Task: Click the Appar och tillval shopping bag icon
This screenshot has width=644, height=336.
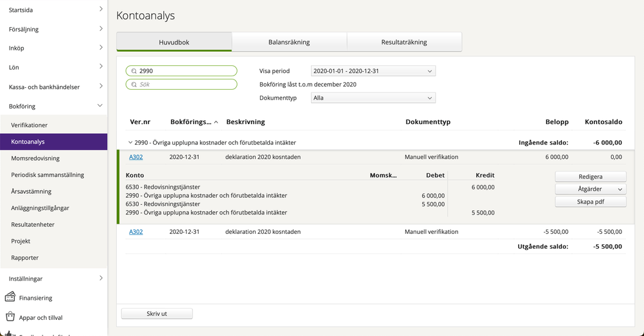Action: coord(10,317)
